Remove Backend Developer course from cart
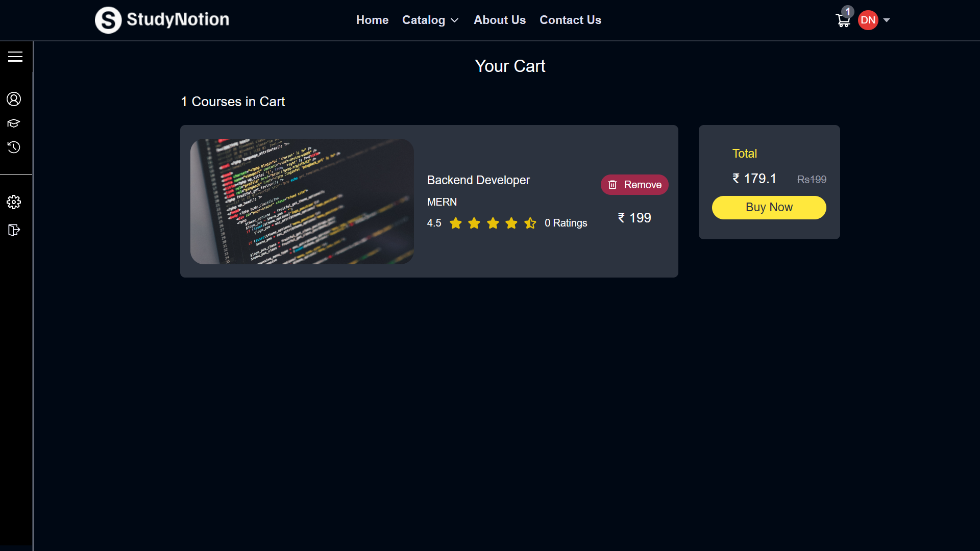The width and height of the screenshot is (980, 551). 634,185
